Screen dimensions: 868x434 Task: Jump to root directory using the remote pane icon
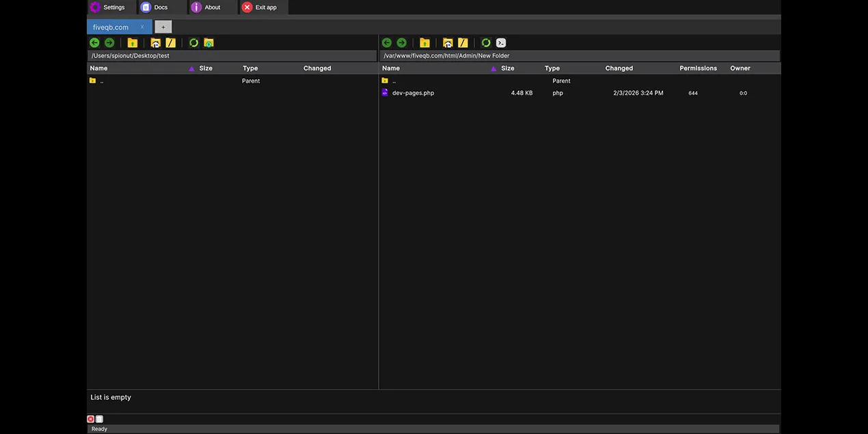[463, 42]
